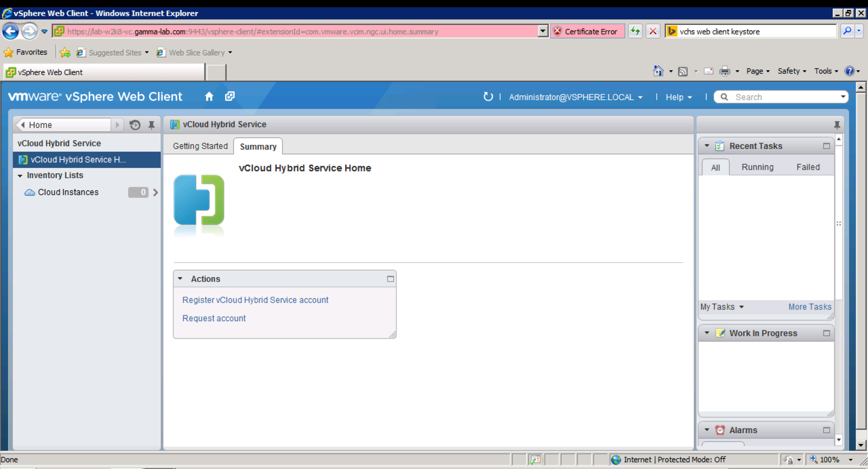Select the Failed tasks tab
The width and height of the screenshot is (868, 469).
[808, 167]
